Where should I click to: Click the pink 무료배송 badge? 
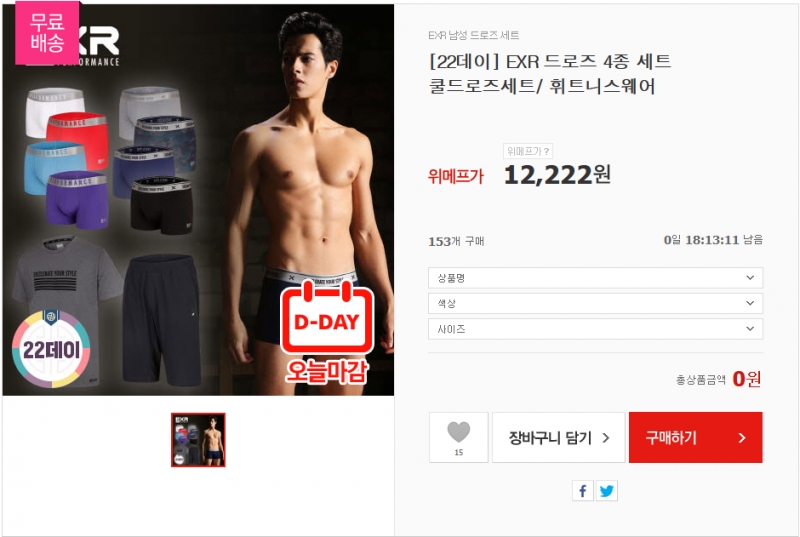coord(47,32)
